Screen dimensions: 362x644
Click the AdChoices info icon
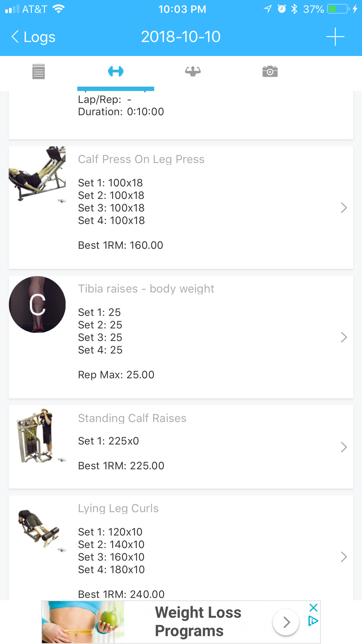313,621
